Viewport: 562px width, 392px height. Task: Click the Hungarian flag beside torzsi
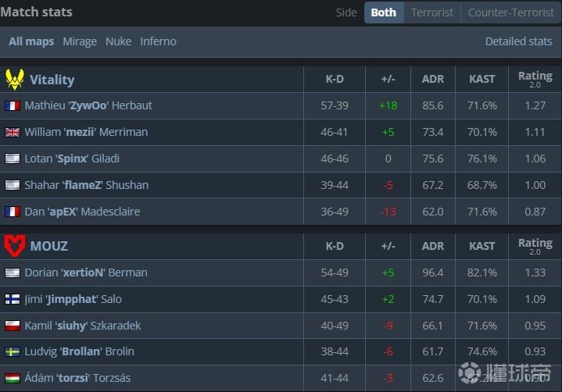[13, 379]
